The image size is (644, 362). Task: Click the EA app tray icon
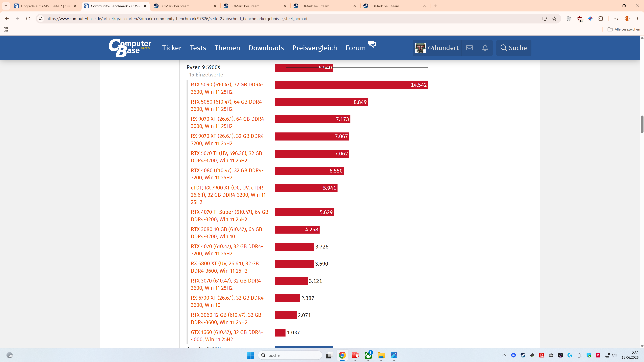[x=513, y=355]
